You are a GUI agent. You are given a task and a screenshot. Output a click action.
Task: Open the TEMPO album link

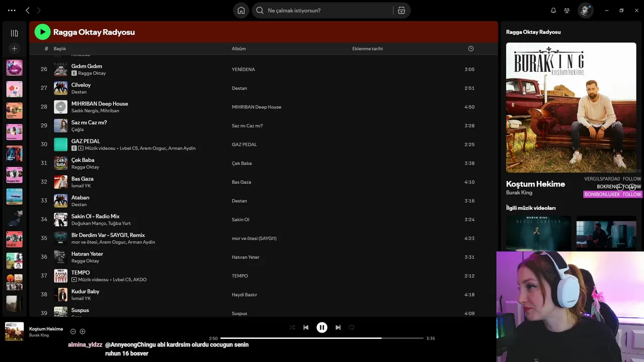pyautogui.click(x=239, y=276)
